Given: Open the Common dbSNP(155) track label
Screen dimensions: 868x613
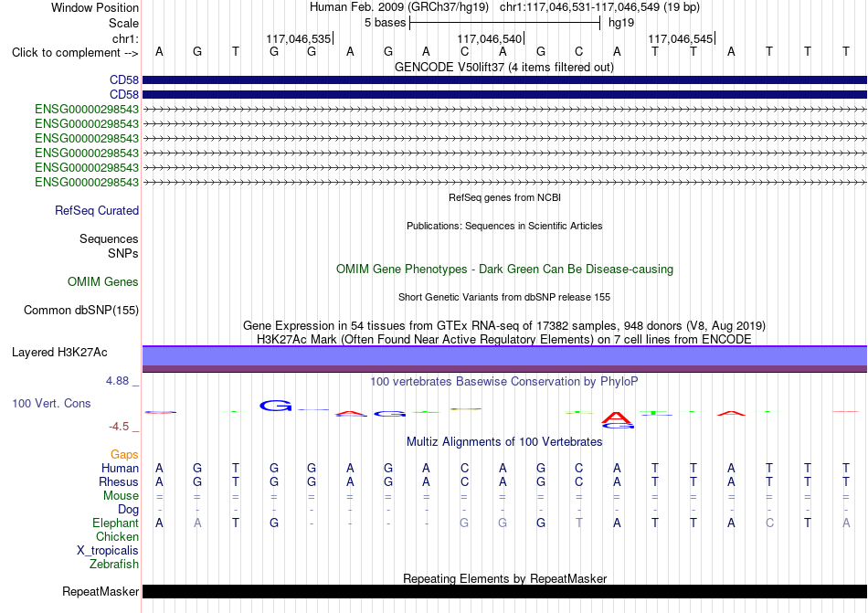Looking at the screenshot, I should point(81,311).
